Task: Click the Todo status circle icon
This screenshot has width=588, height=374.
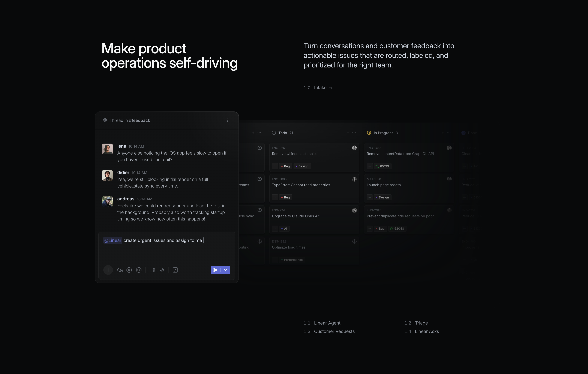Action: click(x=274, y=133)
